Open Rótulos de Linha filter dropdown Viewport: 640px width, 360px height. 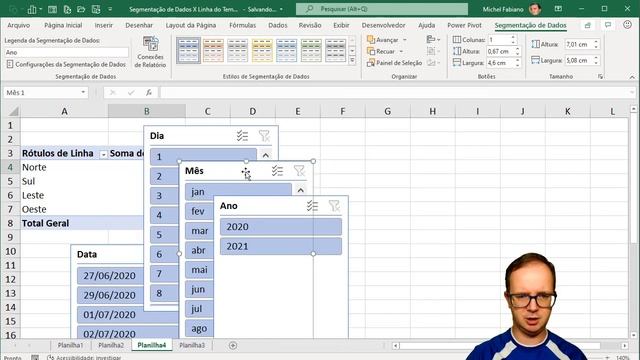coord(103,154)
